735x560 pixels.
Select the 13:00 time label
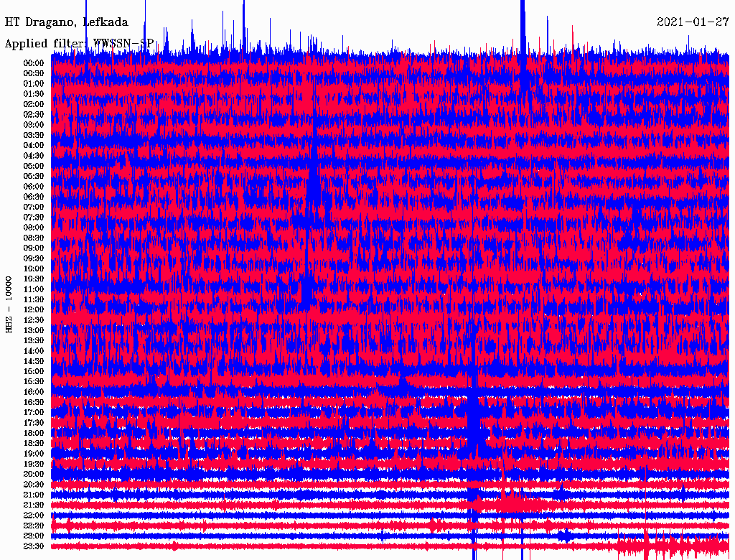point(34,330)
